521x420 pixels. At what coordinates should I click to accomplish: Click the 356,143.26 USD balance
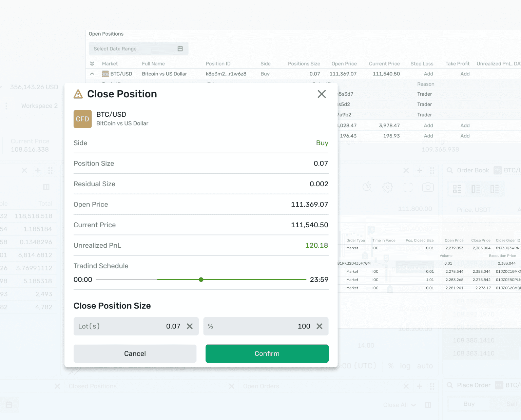coord(34,87)
